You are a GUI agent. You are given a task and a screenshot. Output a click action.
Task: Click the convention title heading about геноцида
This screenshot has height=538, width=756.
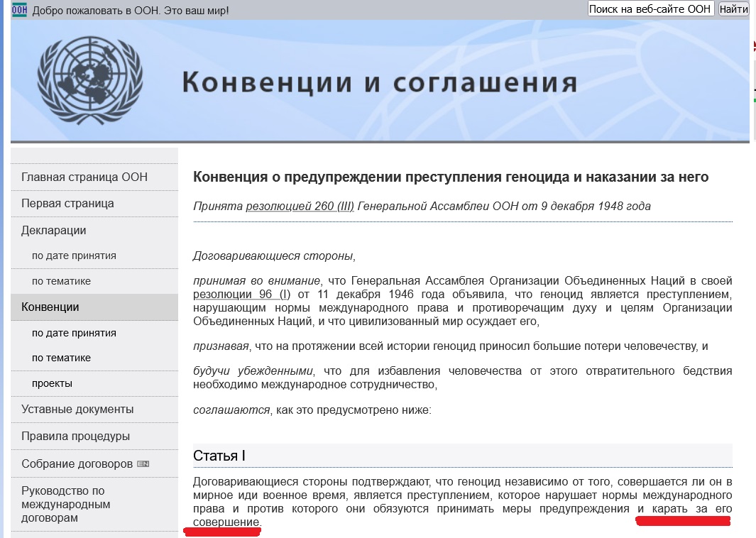tap(451, 177)
